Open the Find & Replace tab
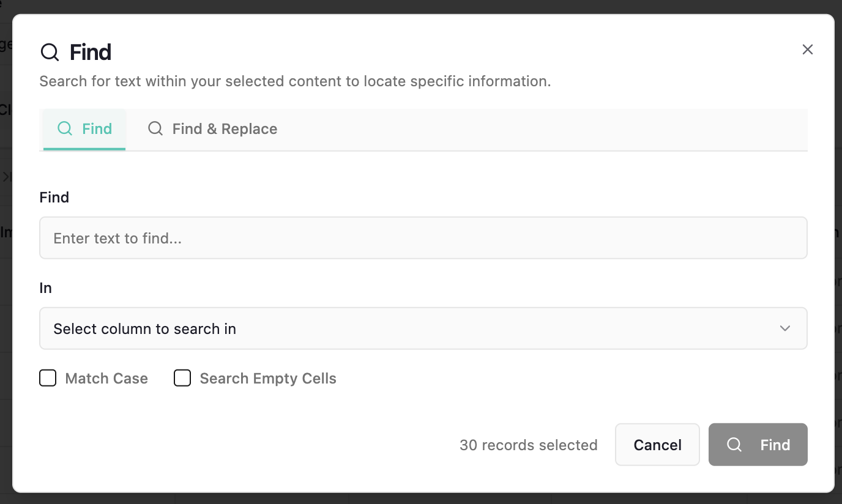 [212, 129]
